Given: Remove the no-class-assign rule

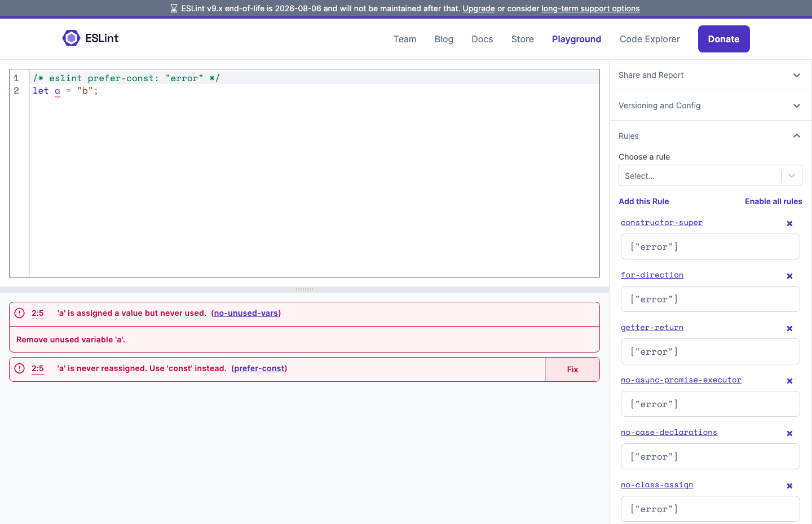Looking at the screenshot, I should click(x=789, y=486).
